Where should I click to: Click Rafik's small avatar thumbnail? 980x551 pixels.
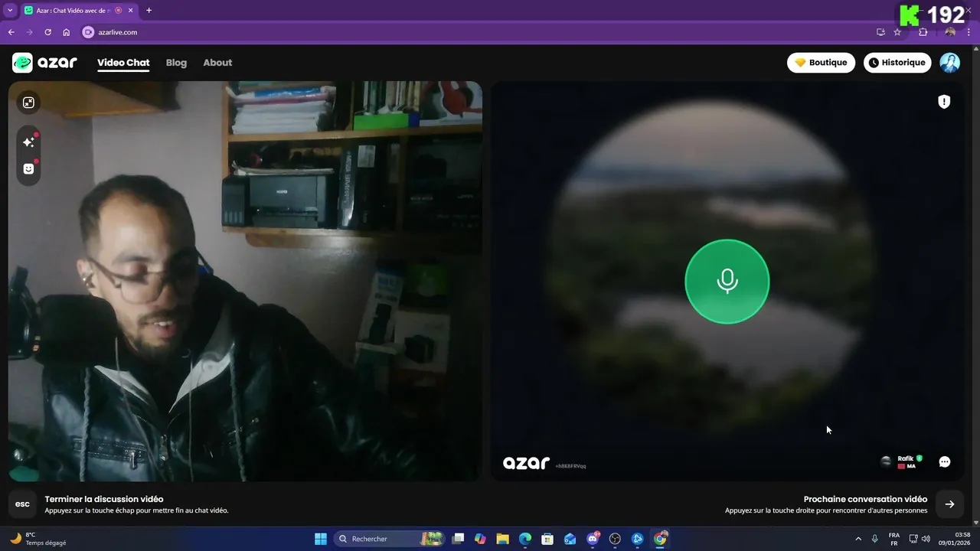886,461
